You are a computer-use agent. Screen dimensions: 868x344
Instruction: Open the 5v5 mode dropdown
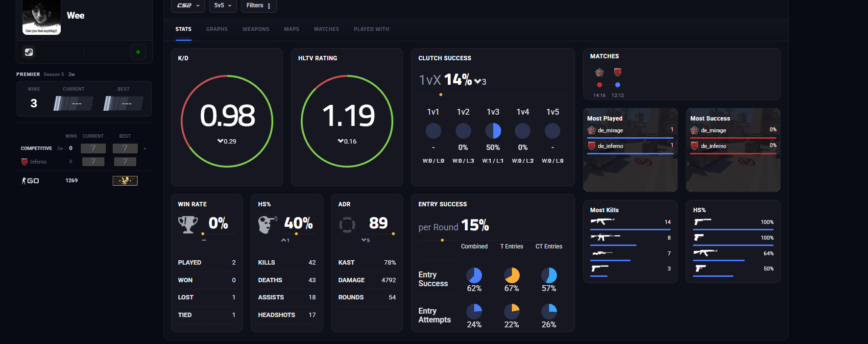point(223,5)
